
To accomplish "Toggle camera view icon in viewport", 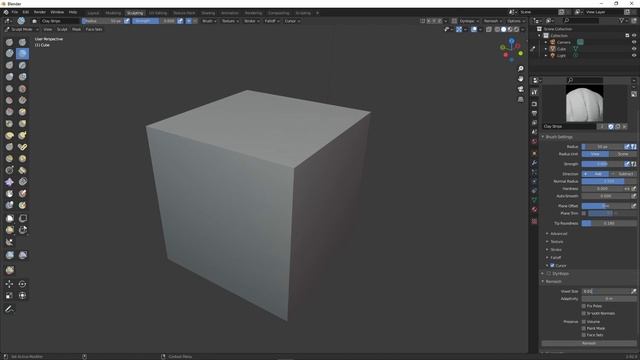I will tap(520, 89).
